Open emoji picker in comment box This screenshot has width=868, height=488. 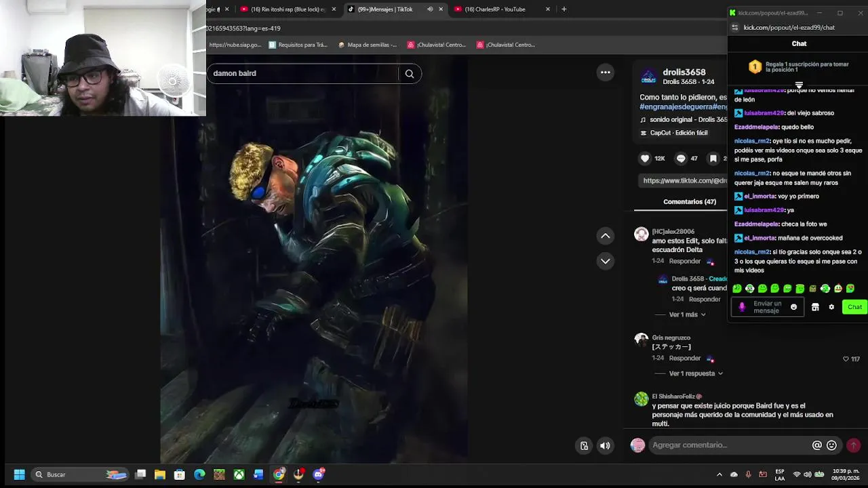(x=831, y=445)
